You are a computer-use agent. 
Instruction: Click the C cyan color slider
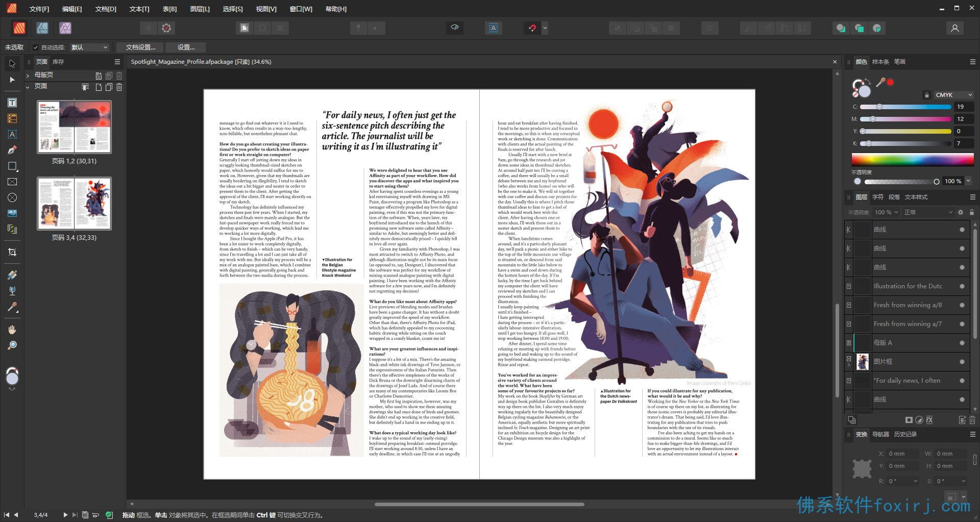(x=905, y=107)
